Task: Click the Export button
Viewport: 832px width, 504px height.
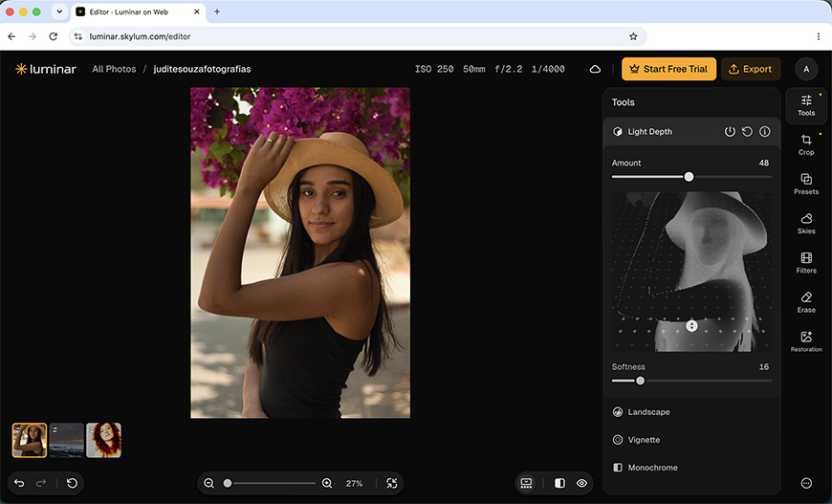Action: (x=751, y=69)
